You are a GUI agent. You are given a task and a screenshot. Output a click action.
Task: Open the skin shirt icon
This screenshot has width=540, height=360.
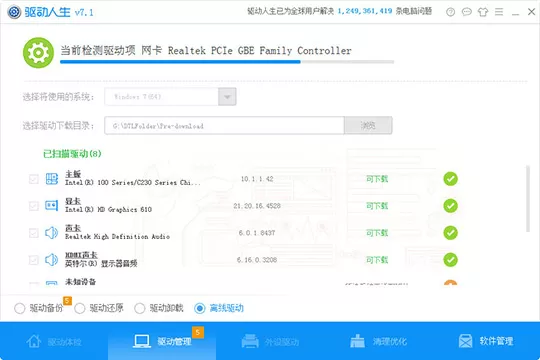(483, 12)
